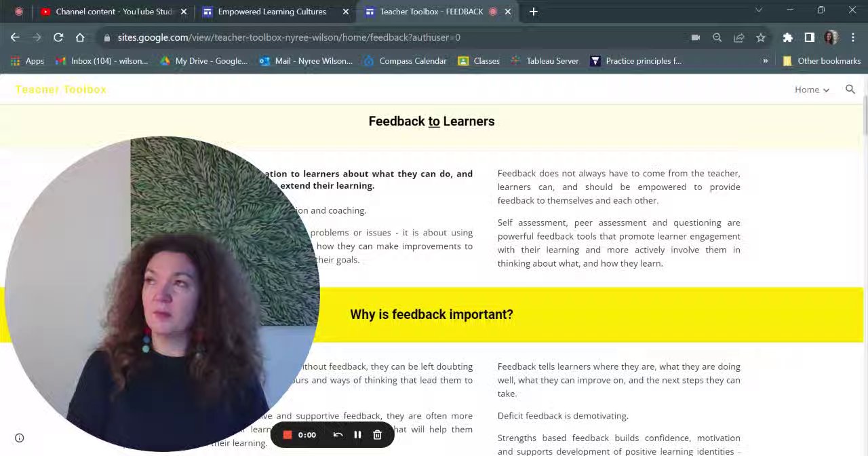The width and height of the screenshot is (868, 456).
Task: Open the Apps bookmark
Action: coord(28,61)
